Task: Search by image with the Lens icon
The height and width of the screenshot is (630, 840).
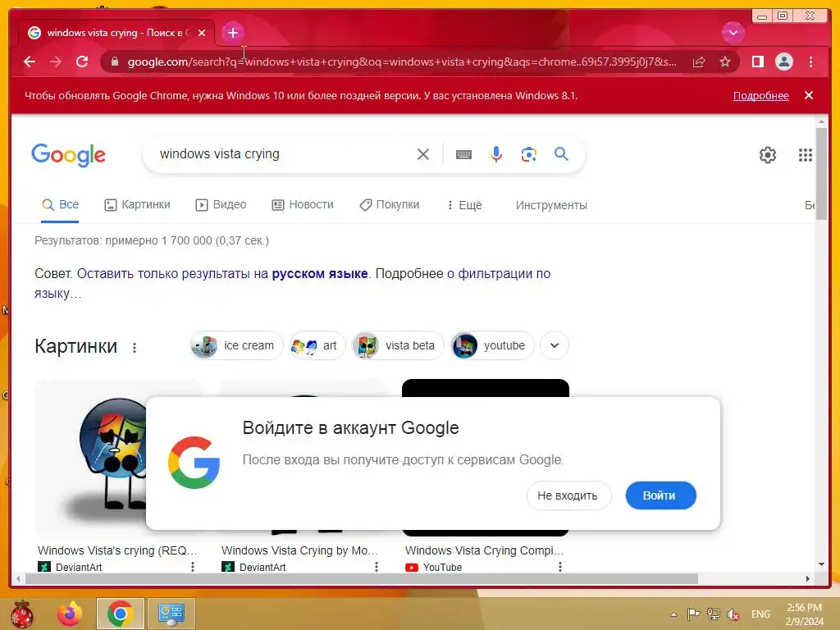Action: (x=529, y=154)
